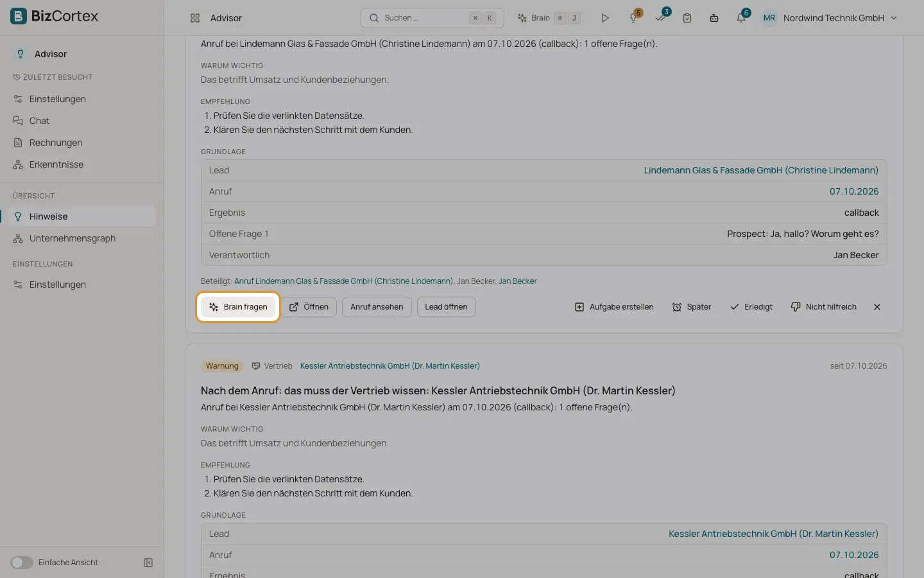924x578 pixels.
Task: Dismiss the Lindemann hint with the X icon
Action: point(877,307)
